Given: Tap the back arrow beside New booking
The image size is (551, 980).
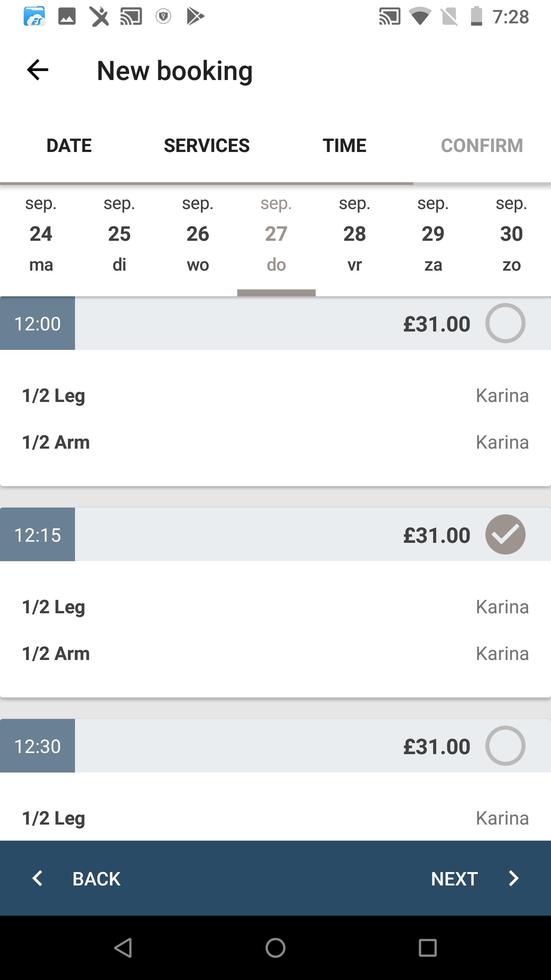Looking at the screenshot, I should point(37,70).
